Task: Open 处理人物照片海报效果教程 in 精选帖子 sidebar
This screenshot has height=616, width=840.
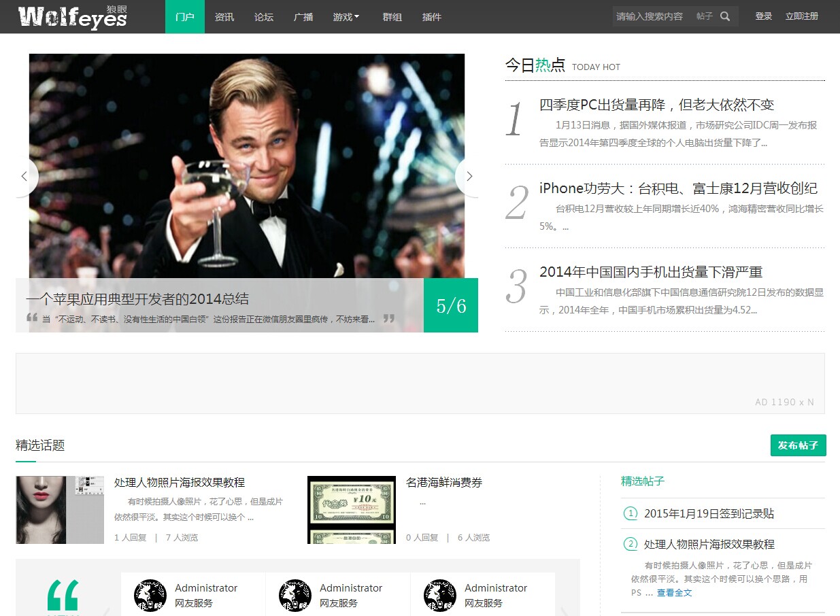Action: pyautogui.click(x=709, y=544)
